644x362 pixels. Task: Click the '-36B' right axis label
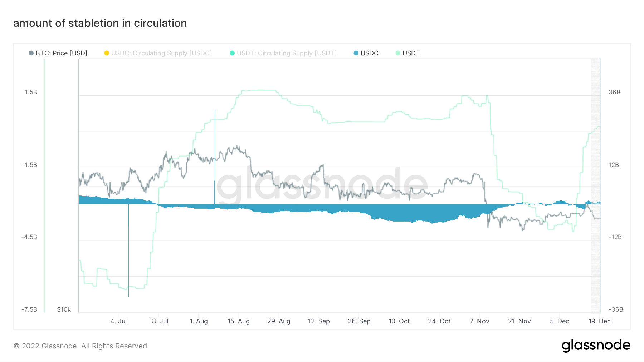(x=616, y=309)
